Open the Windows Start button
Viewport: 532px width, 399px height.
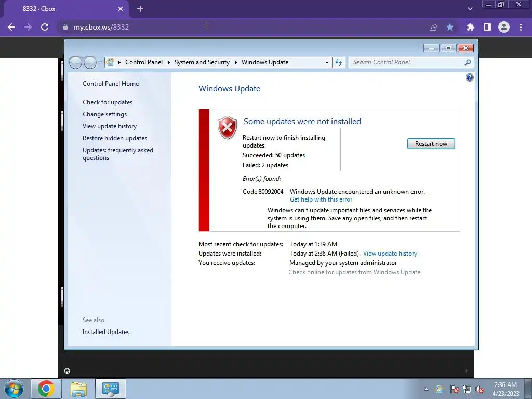pos(14,389)
